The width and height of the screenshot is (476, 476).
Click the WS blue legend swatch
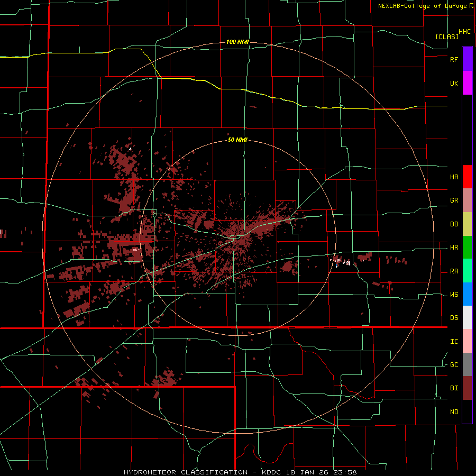point(467,294)
